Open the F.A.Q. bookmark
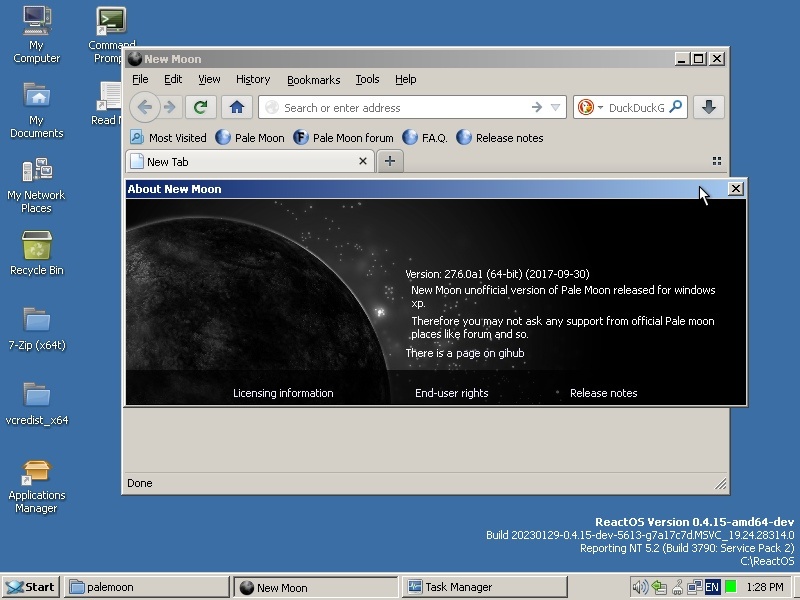The width and height of the screenshot is (800, 600). pos(425,138)
